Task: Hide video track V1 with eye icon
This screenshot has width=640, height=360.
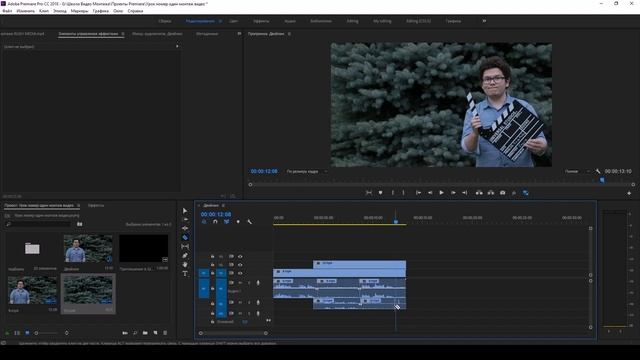Action: point(240,273)
